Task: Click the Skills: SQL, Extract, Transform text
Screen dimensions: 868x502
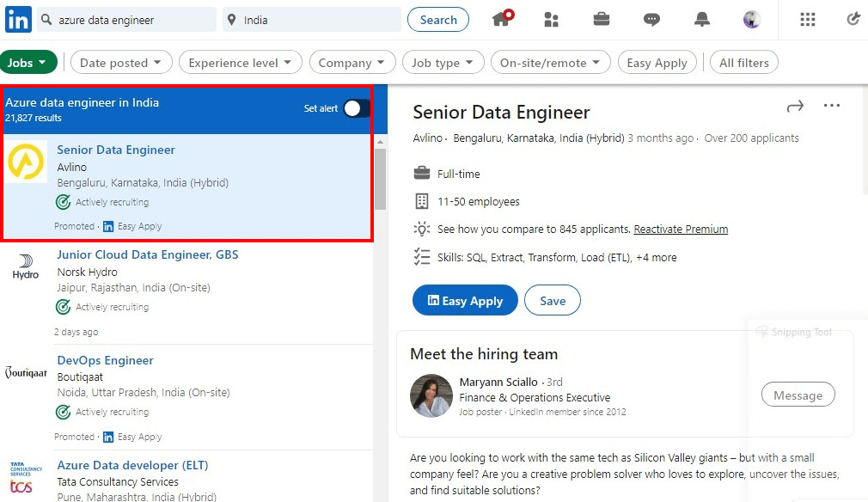Action: coord(557,257)
